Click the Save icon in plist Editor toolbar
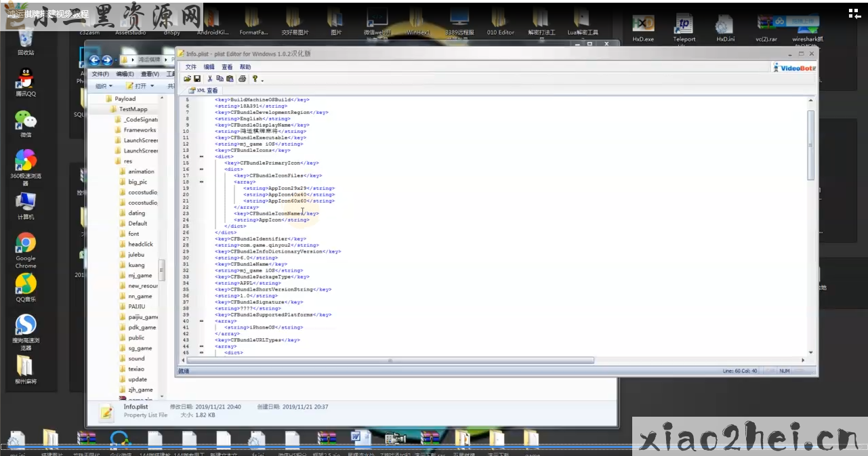The width and height of the screenshot is (868, 456). coord(197,79)
